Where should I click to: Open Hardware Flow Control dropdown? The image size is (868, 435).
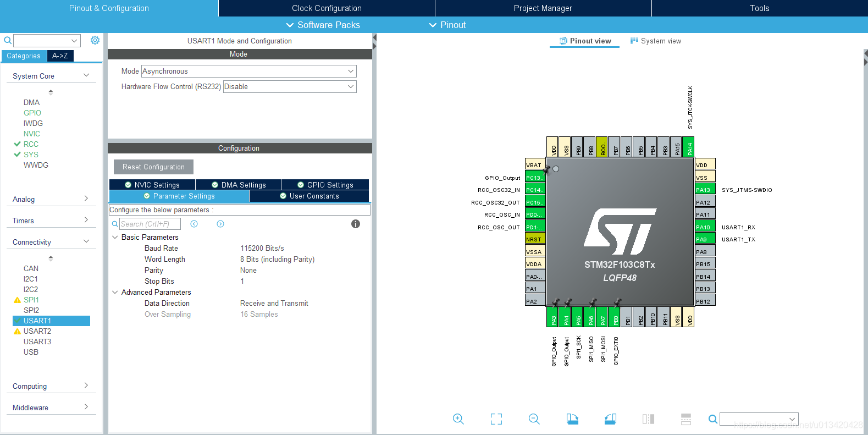tap(290, 86)
